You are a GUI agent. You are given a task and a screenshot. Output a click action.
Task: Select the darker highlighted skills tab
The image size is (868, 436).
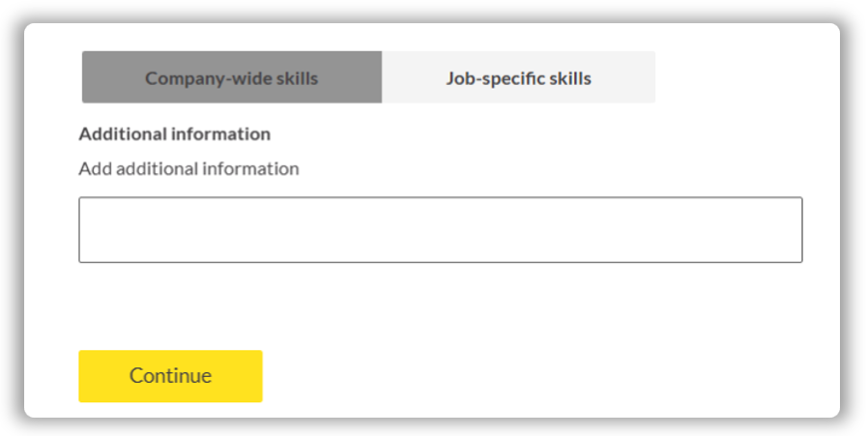[x=232, y=77]
